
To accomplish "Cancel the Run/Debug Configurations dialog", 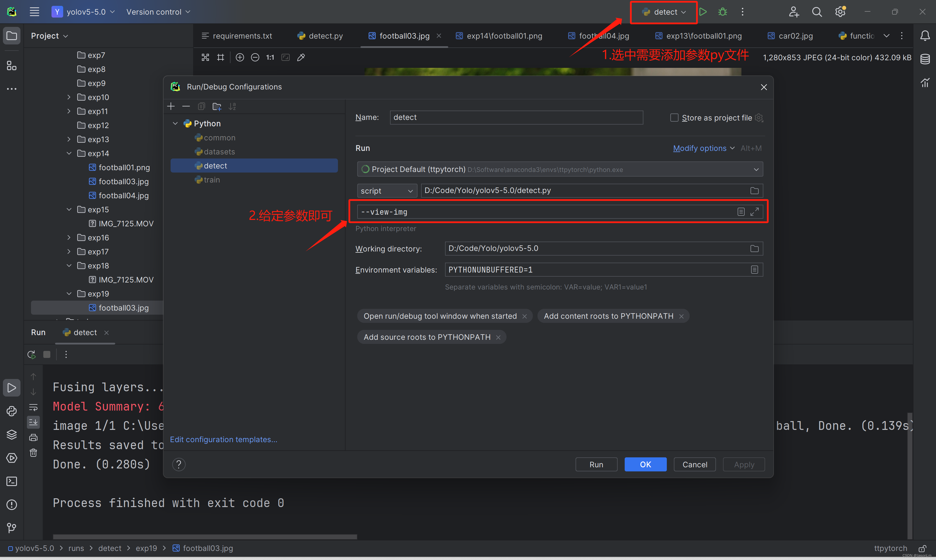I will 695,465.
